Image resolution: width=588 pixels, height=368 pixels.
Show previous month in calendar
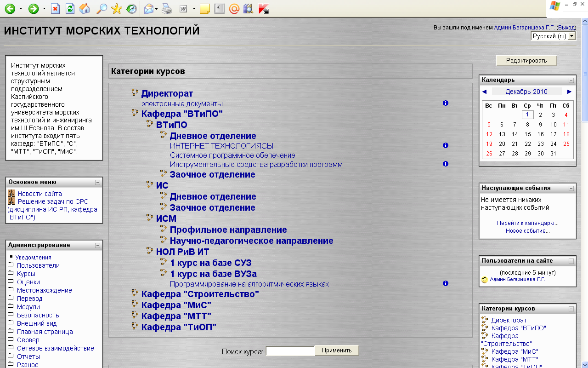(x=484, y=92)
